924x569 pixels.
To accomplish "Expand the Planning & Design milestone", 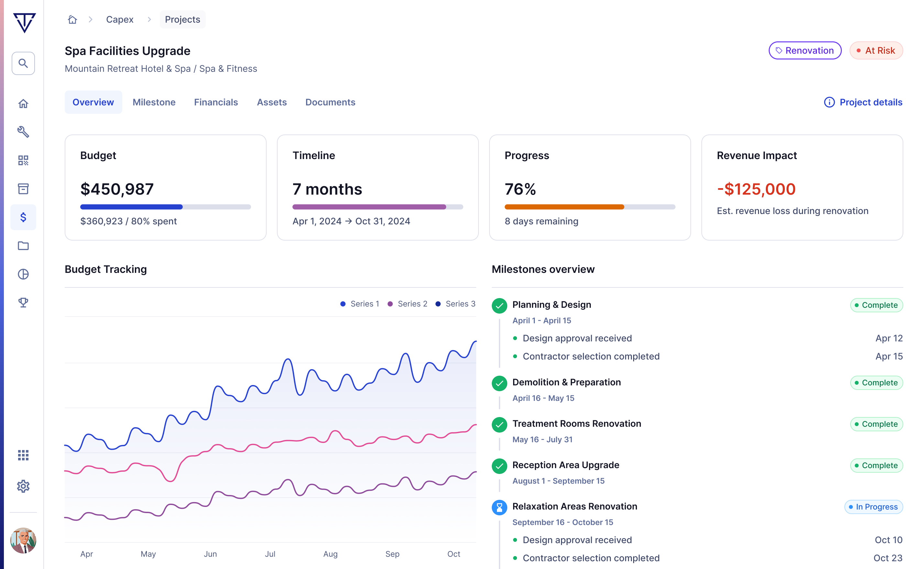I will pyautogui.click(x=551, y=305).
